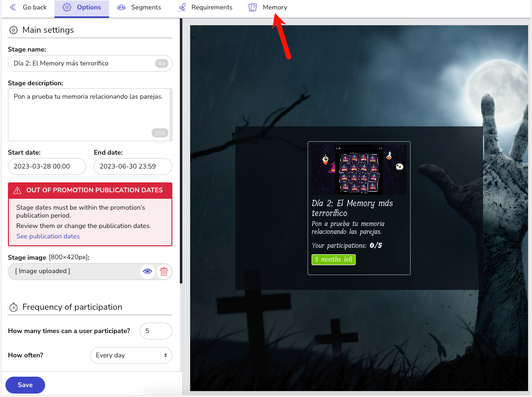Click the Your participations 0/5 text

pyautogui.click(x=347, y=245)
